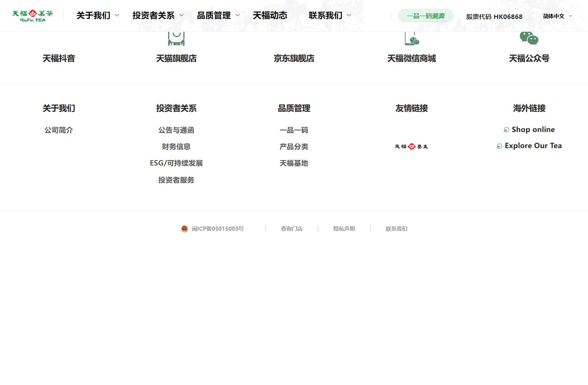588x385 pixels.
Task: Open 公司简介 in the footer
Action: tap(59, 130)
